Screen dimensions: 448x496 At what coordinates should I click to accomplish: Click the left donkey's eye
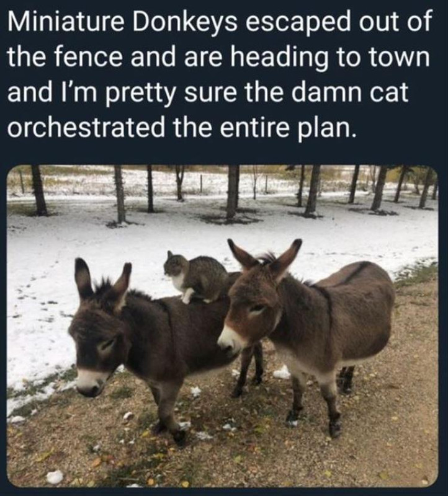click(x=106, y=344)
